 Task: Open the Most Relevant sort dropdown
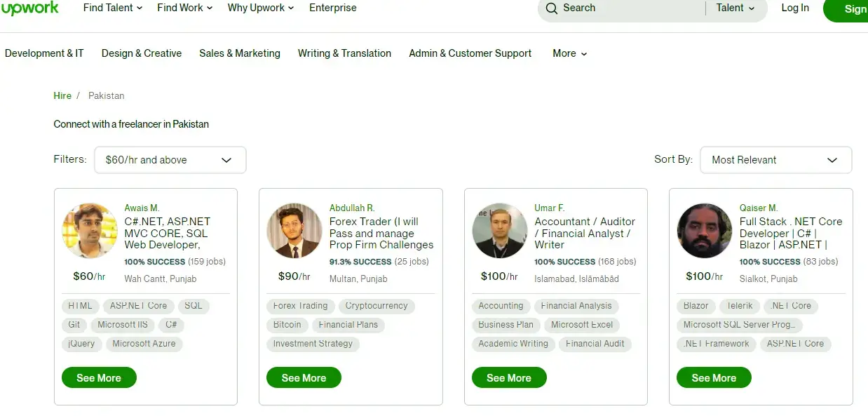click(776, 160)
